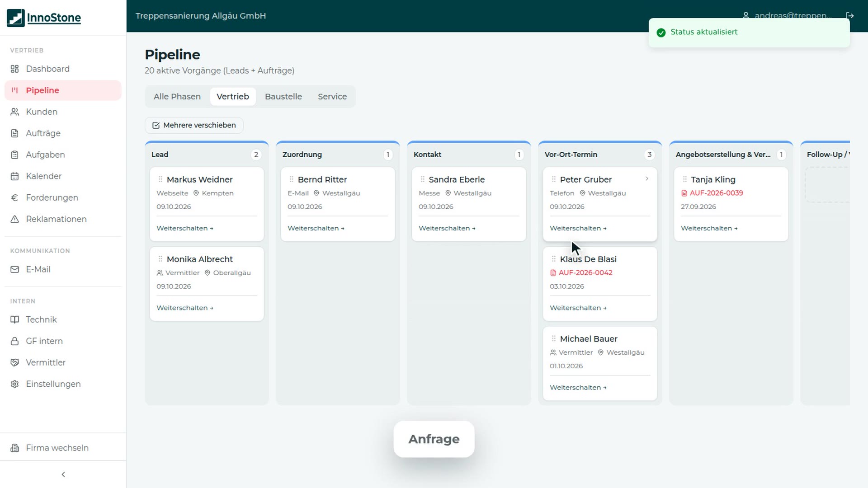Click the document icon beside AUF-2026-0039
Screen dimensions: 868x488
(x=684, y=193)
